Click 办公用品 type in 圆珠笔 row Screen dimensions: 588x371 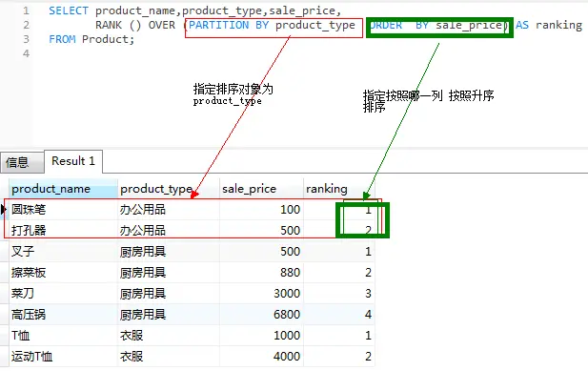coord(169,209)
